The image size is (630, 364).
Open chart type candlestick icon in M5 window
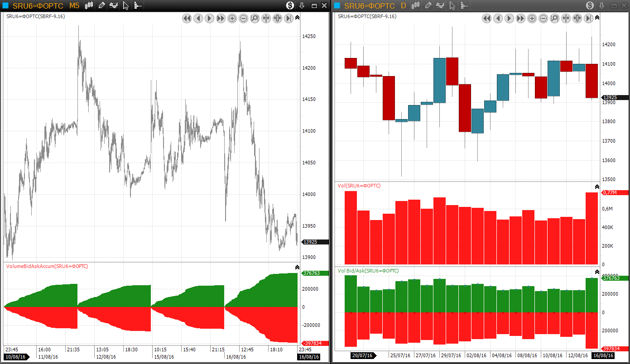[89, 5]
